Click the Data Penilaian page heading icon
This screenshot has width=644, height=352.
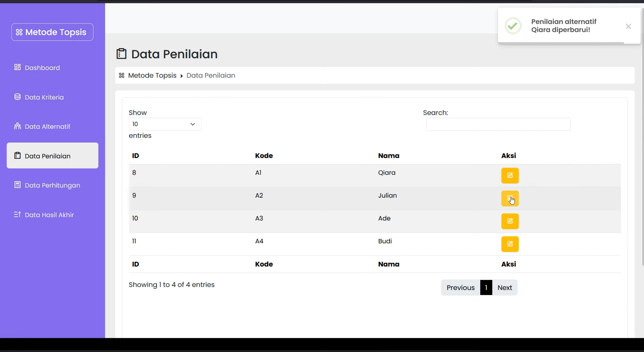pyautogui.click(x=121, y=54)
